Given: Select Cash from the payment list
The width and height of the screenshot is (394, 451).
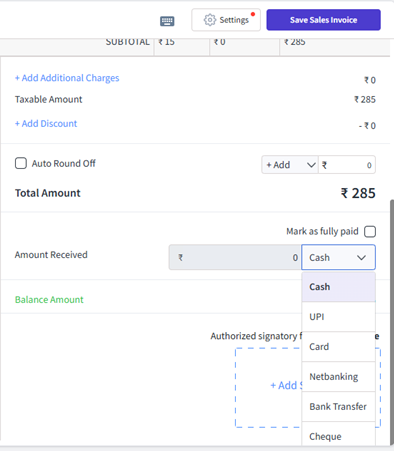Looking at the screenshot, I should (x=339, y=287).
